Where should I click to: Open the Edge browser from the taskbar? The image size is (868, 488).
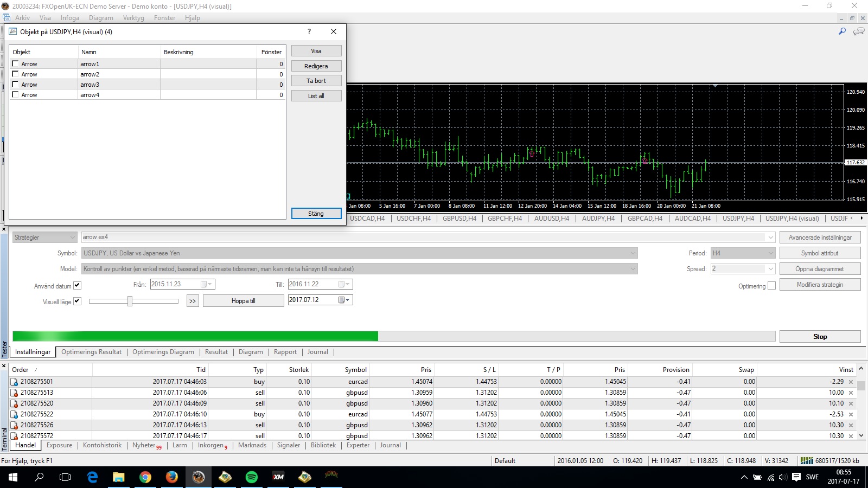(92, 477)
